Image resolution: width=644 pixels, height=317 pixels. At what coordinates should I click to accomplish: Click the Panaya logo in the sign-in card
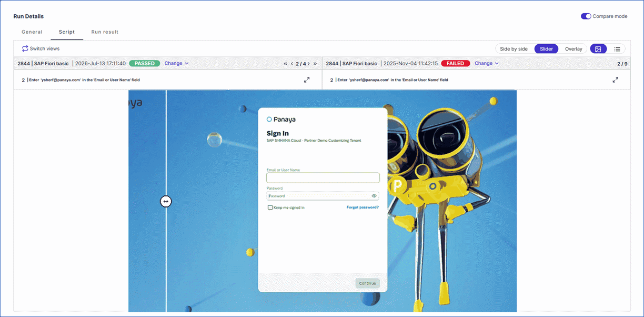coord(281,120)
